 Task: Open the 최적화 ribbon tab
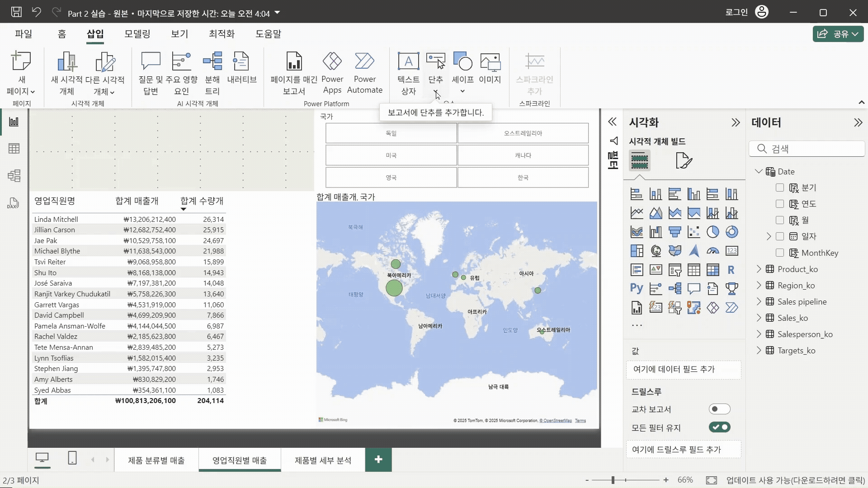pyautogui.click(x=222, y=34)
